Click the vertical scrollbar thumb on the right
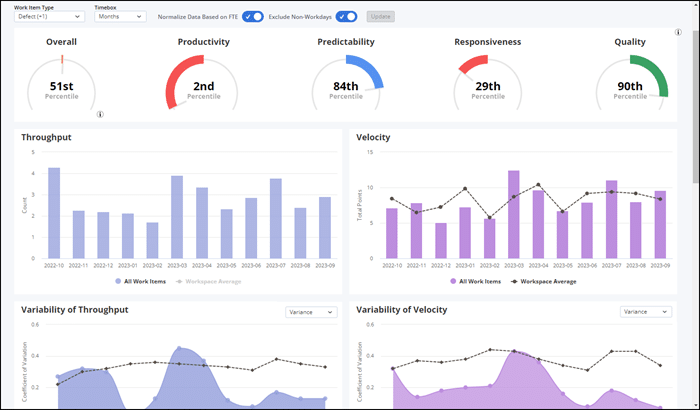This screenshot has height=410, width=700. 696,107
